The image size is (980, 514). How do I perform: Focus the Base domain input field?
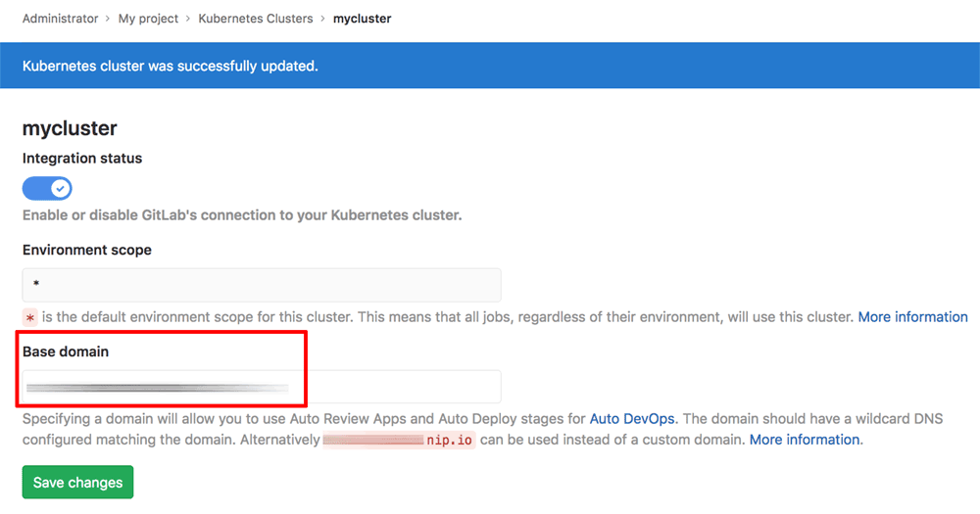pos(262,387)
